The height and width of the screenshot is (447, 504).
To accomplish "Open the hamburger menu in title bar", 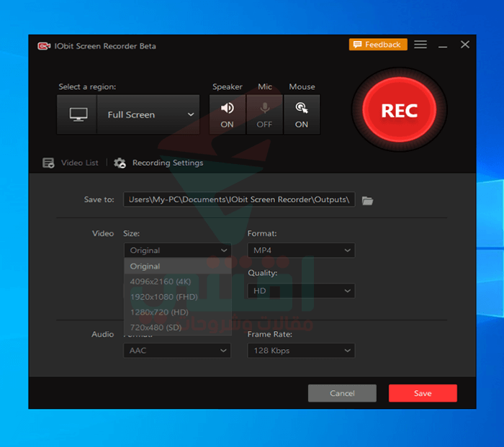I will (x=420, y=45).
